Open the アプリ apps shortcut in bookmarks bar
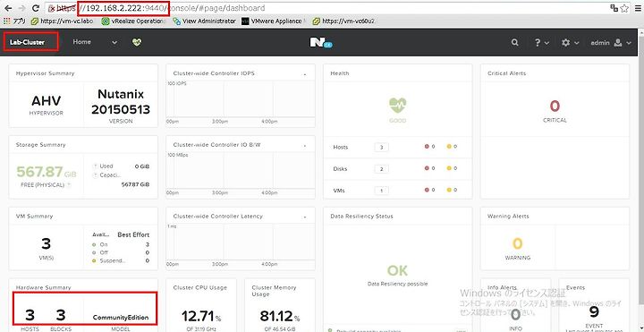644x332 pixels. click(x=14, y=21)
